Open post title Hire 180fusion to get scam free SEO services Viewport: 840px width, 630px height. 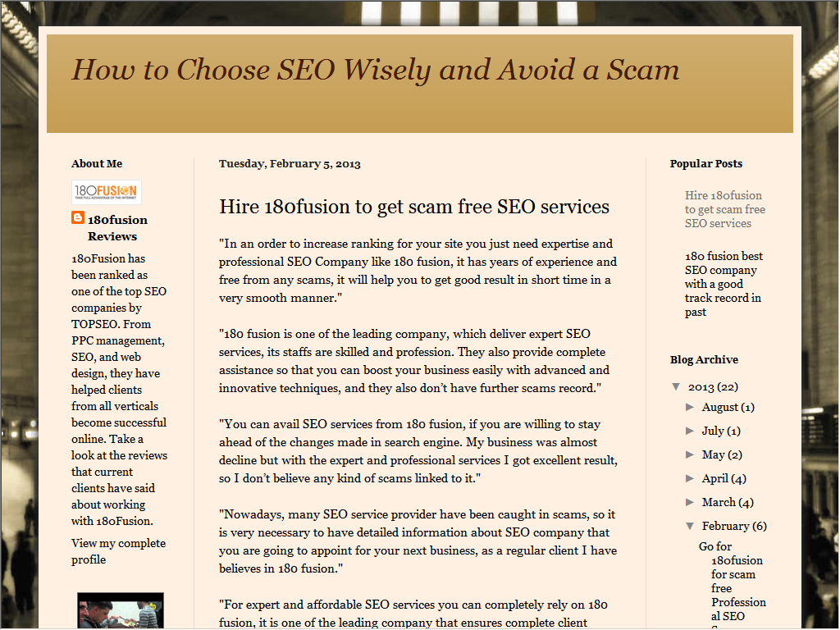414,207
